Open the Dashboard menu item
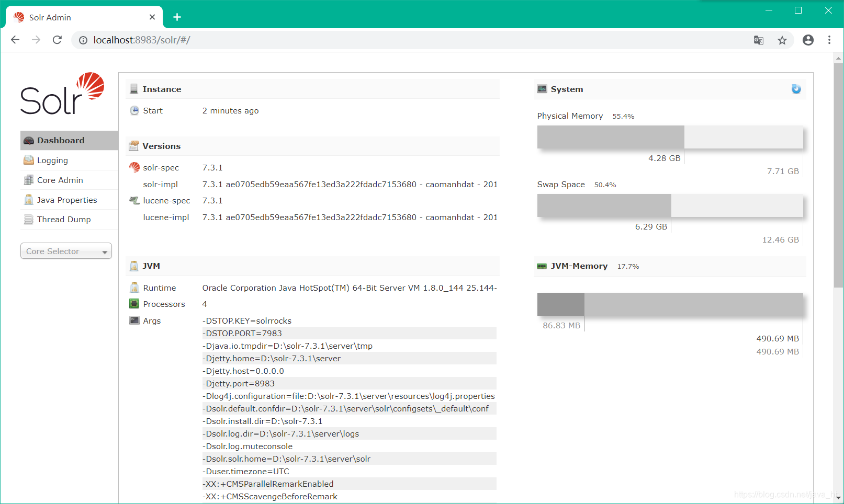The width and height of the screenshot is (844, 504). pyautogui.click(x=69, y=140)
